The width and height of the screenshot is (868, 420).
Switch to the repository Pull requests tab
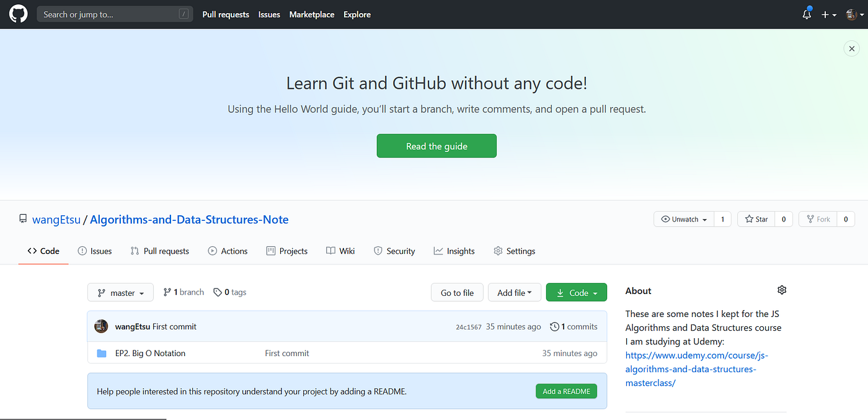click(x=160, y=251)
